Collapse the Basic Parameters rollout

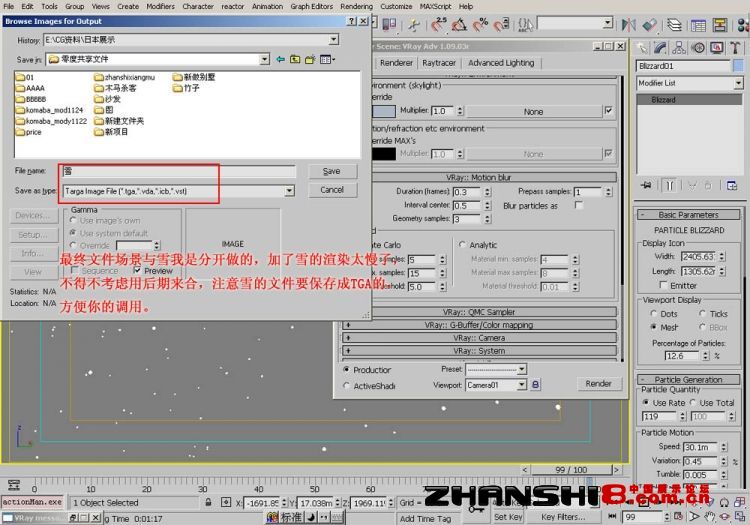688,215
